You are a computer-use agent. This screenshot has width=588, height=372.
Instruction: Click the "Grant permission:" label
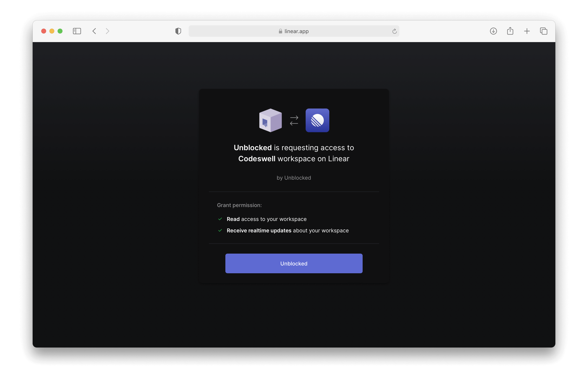tap(239, 205)
